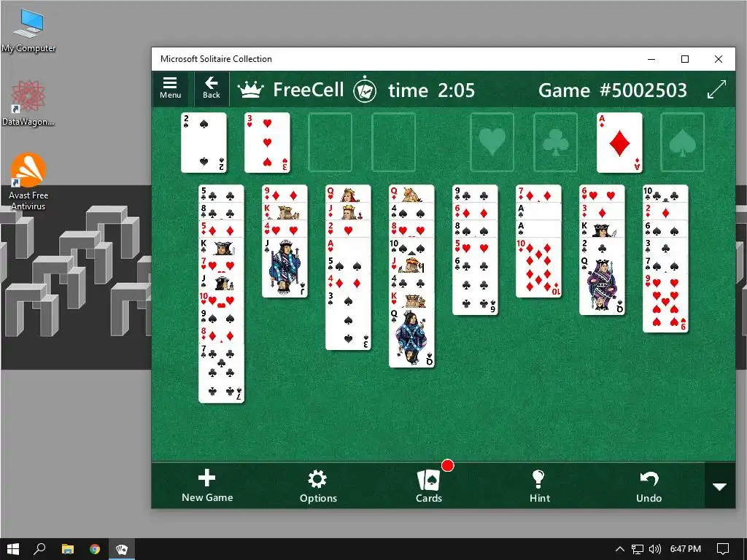The width and height of the screenshot is (747, 560).
Task: Click the hearts foundation slot
Action: 492,142
